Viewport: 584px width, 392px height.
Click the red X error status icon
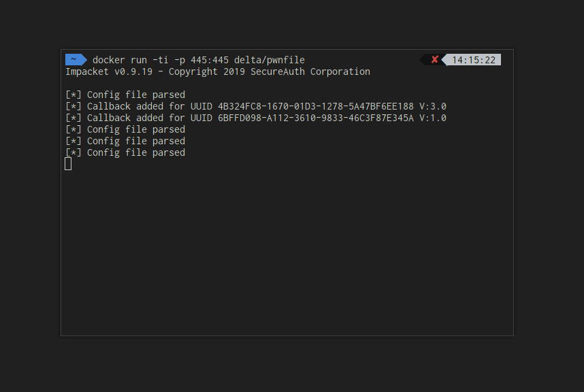(x=434, y=60)
